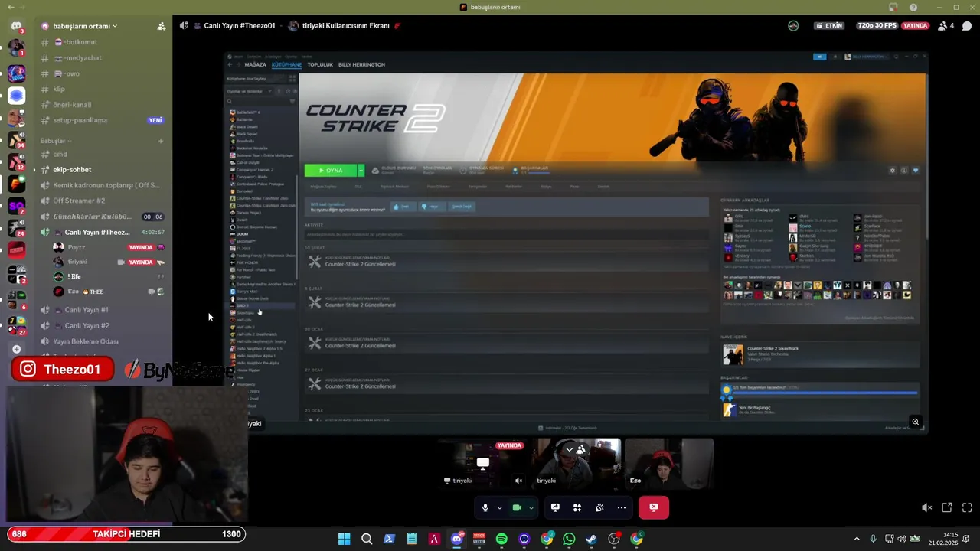
Task: Mute the stream audio speaker icon
Action: pyautogui.click(x=926, y=507)
